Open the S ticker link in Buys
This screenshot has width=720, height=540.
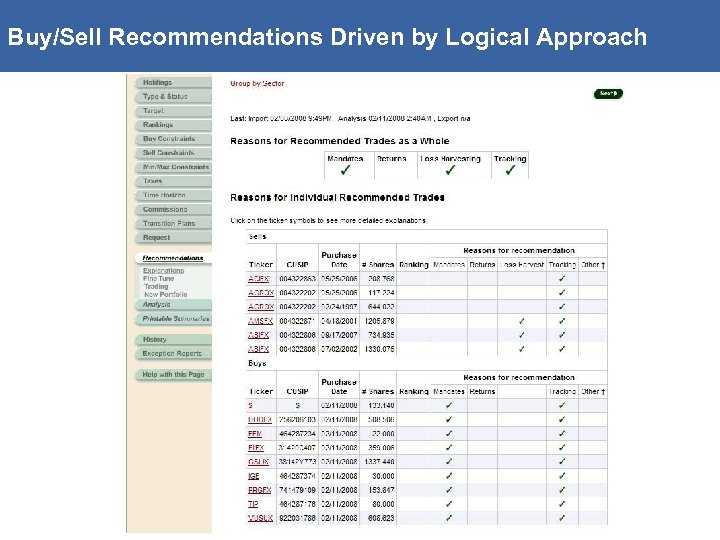(250, 405)
